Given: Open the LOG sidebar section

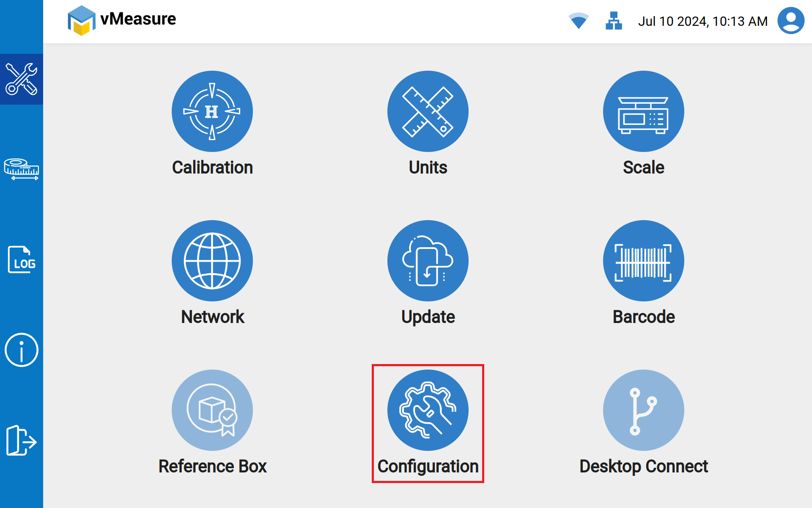Looking at the screenshot, I should click(22, 260).
